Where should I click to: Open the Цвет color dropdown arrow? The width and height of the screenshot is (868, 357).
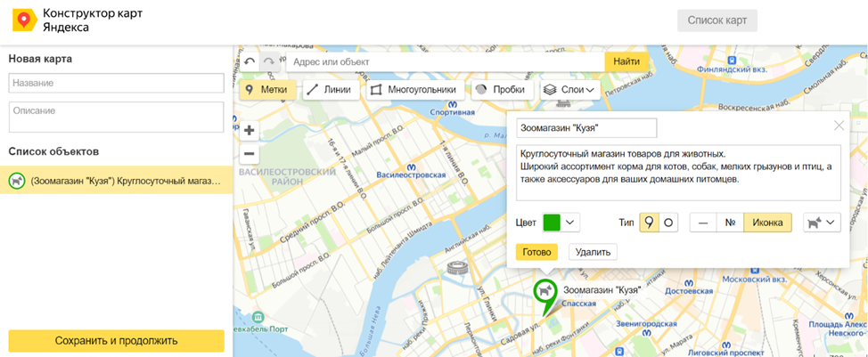tap(570, 223)
